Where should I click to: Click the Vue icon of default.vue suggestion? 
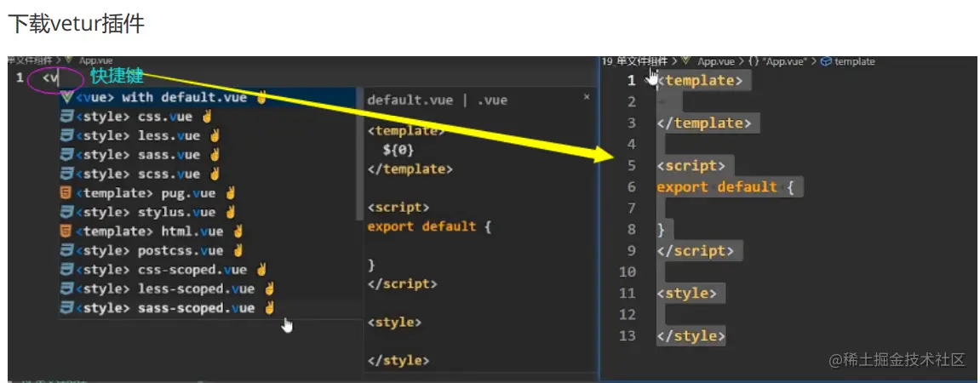point(67,98)
